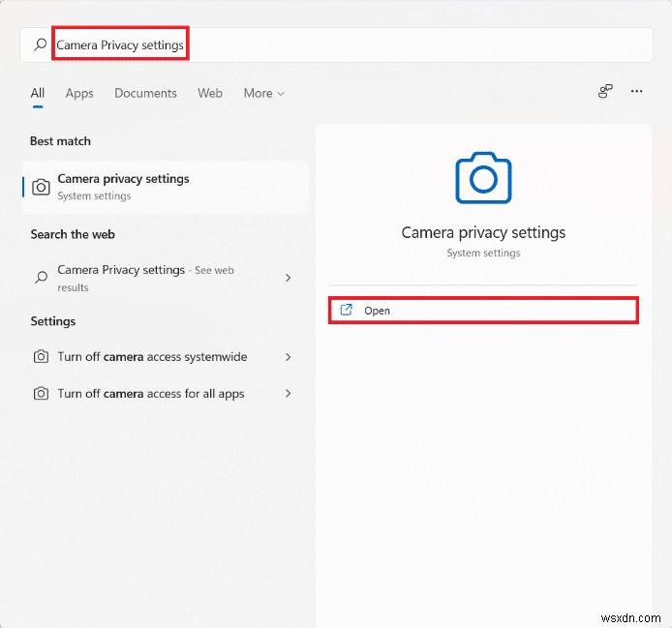Screen dimensions: 672x628
Task: Switch to the All tab
Action: tap(38, 93)
